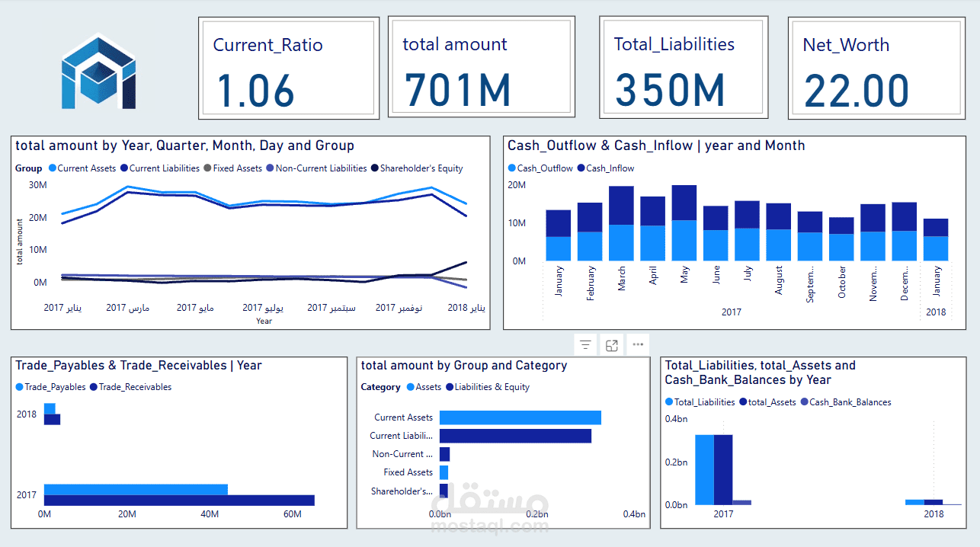Select the Current Assets horizontal bar
The height and width of the screenshot is (547, 980).
click(x=520, y=417)
